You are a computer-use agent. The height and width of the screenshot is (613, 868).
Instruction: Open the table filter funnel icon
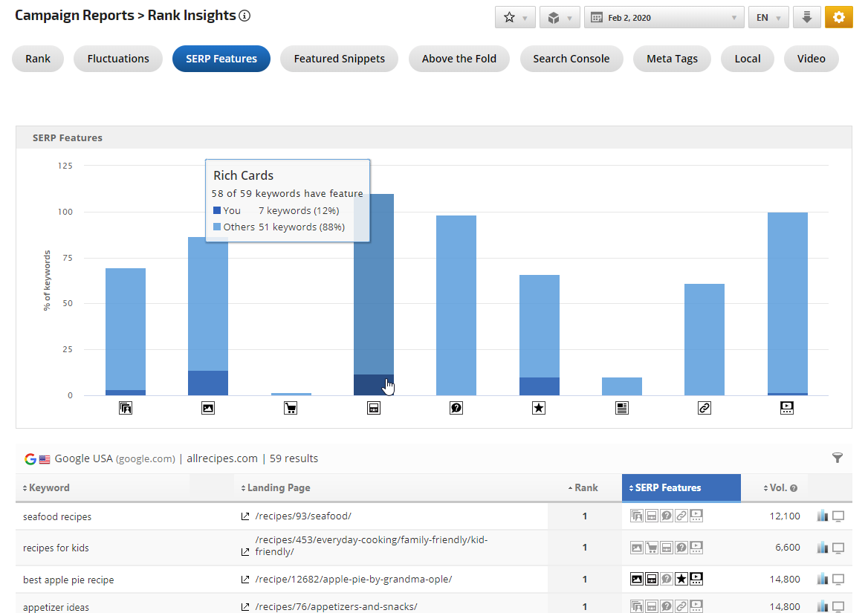[x=838, y=458]
